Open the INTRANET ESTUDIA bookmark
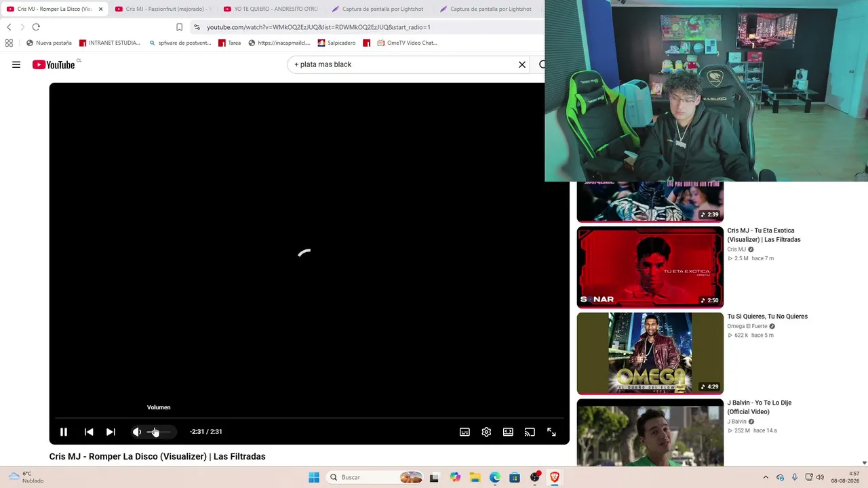This screenshot has width=868, height=488. pos(110,43)
